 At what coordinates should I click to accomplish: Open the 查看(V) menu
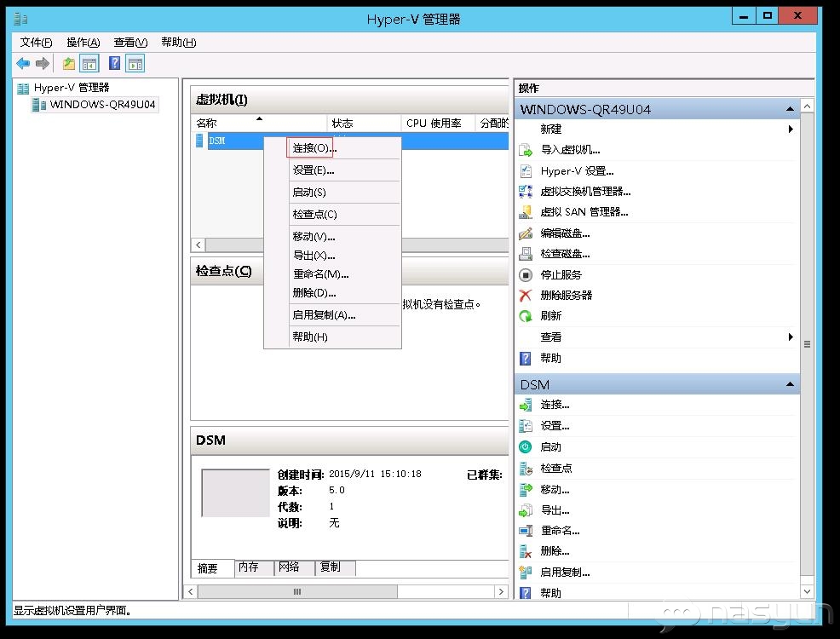[130, 43]
